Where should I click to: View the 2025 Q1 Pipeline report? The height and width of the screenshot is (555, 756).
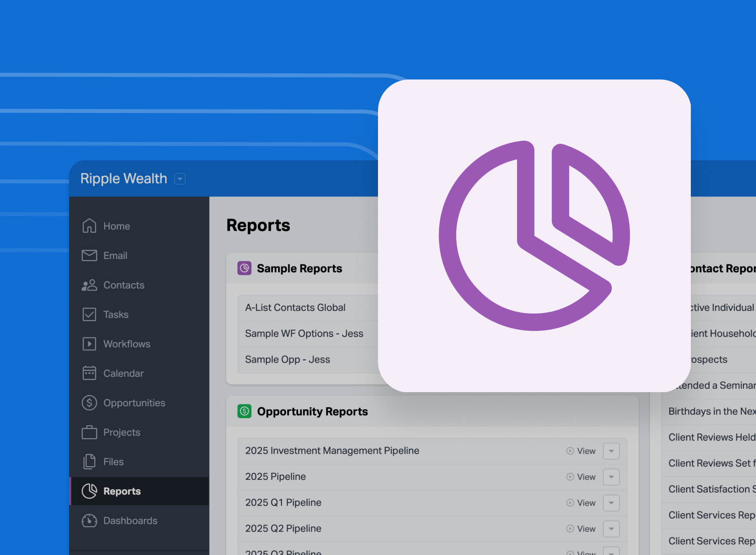coord(581,503)
